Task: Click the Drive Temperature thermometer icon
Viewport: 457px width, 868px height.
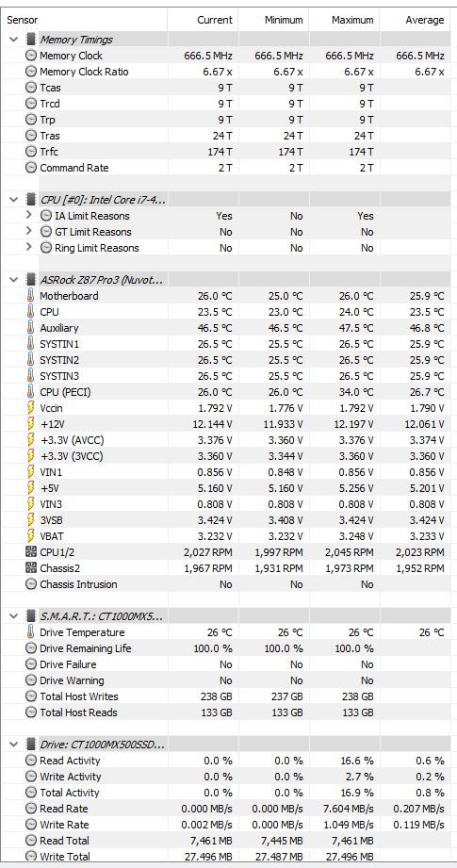Action: pyautogui.click(x=31, y=632)
